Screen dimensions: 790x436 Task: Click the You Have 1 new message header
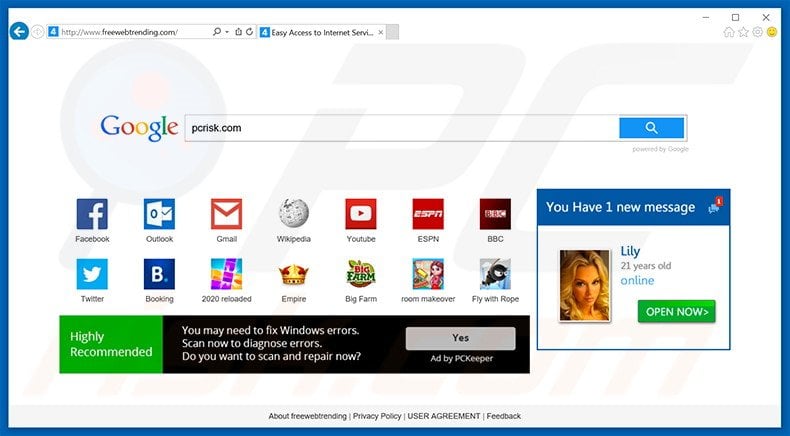point(620,207)
